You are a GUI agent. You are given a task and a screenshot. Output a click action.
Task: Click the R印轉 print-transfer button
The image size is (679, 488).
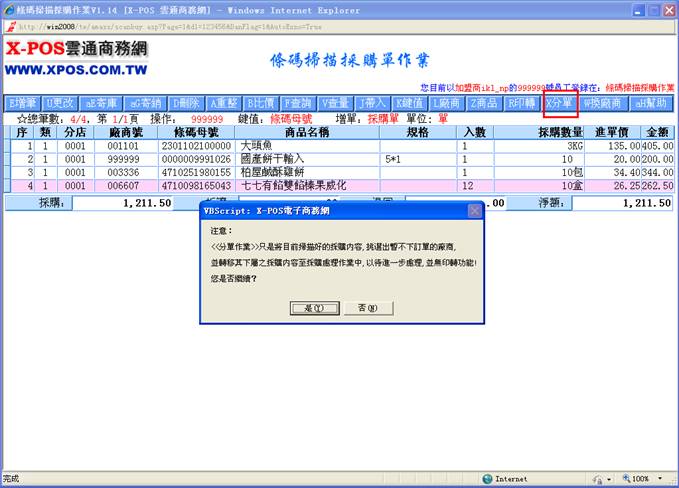click(x=521, y=103)
